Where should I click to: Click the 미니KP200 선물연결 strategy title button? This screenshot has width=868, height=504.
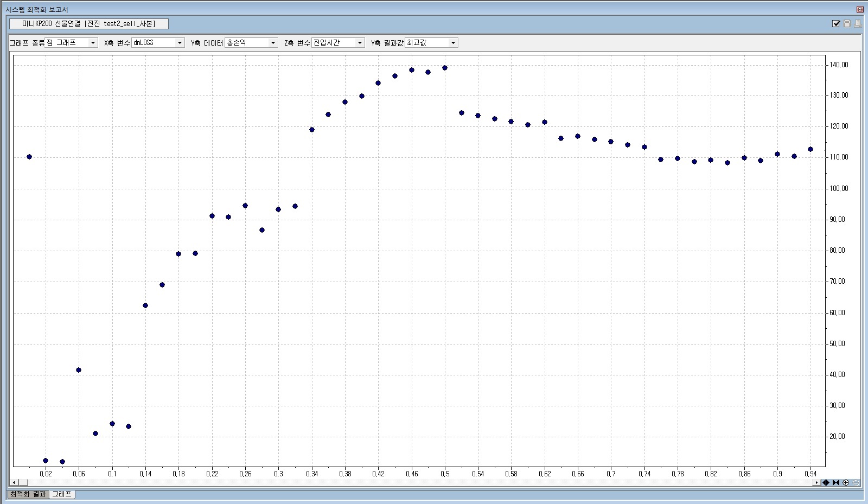(89, 24)
